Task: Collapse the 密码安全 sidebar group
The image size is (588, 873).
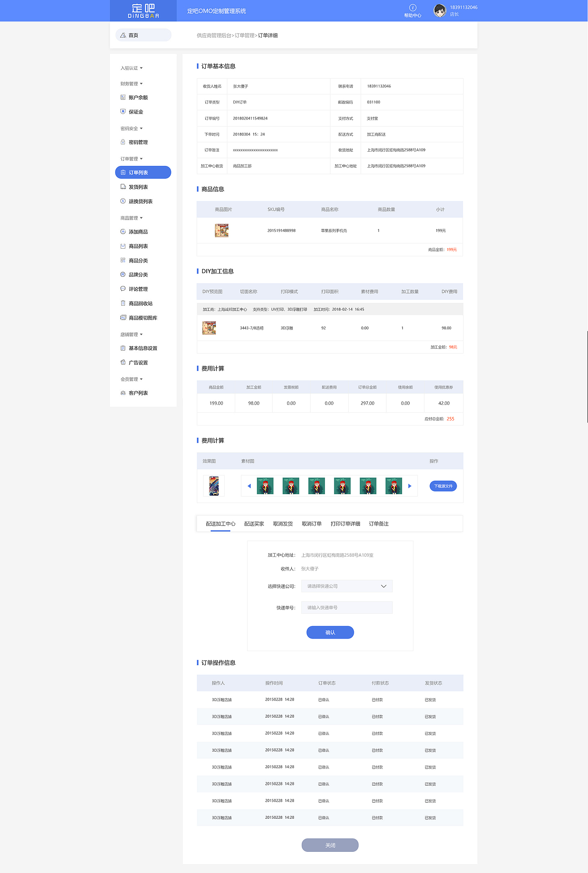Action: coord(131,129)
